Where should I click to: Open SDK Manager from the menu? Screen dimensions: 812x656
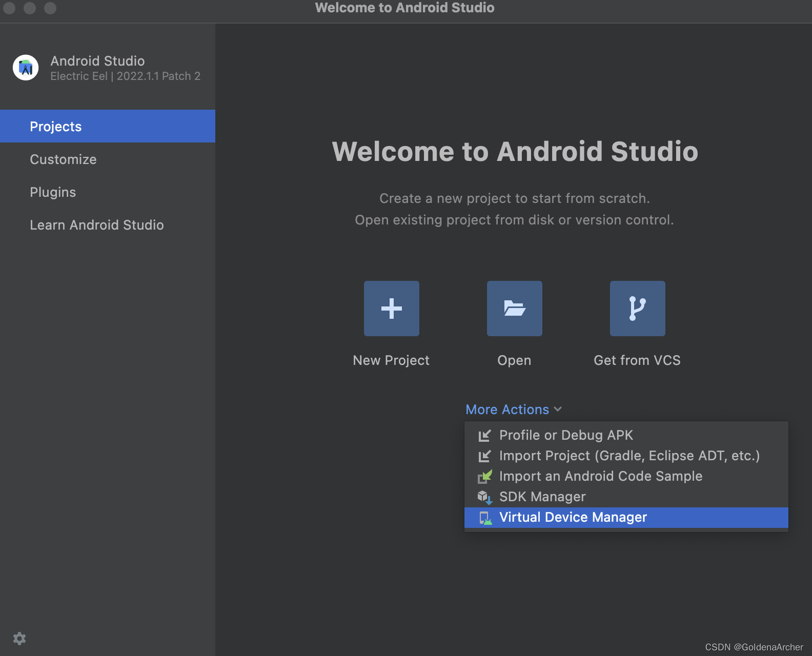626,497
